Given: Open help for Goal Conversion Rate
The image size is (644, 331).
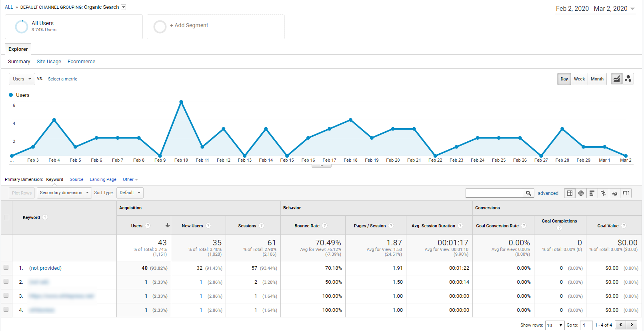Looking at the screenshot, I should point(524,226).
